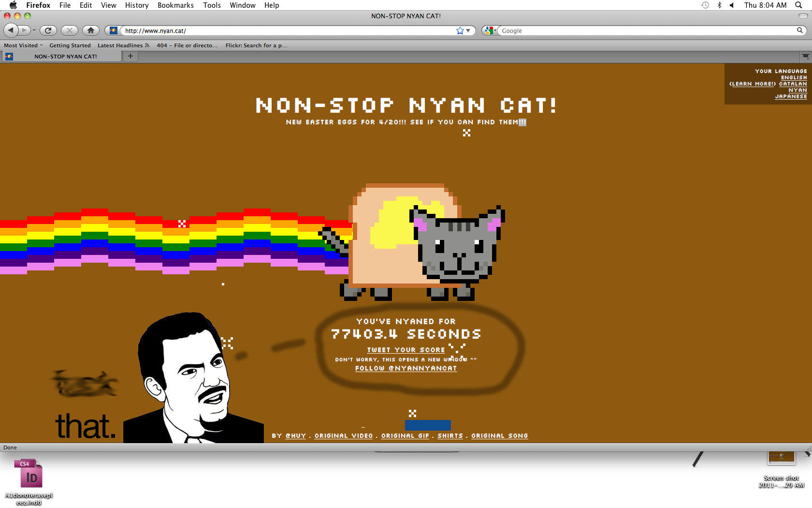Viewport: 812px width, 508px height.
Task: Open the Latest Headlines bookmark
Action: 123,45
